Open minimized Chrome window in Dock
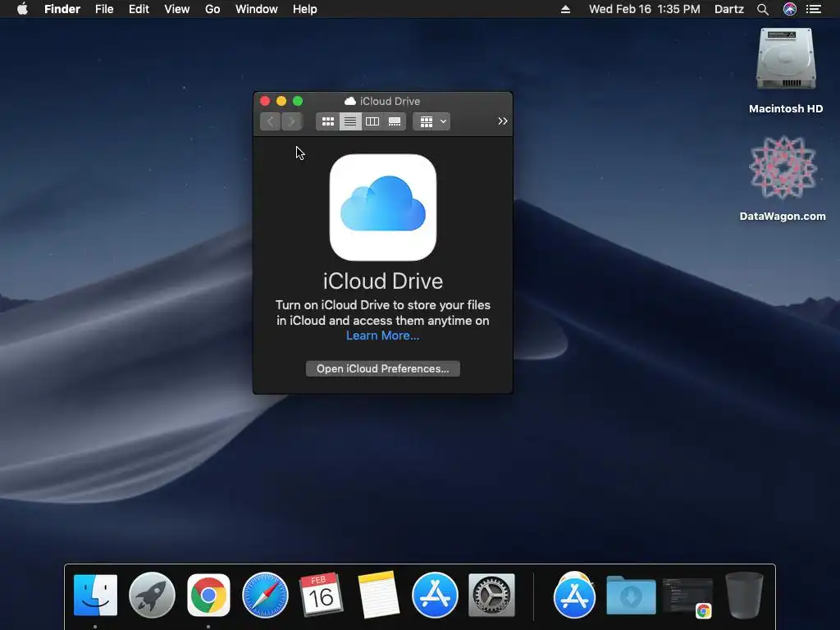 point(688,597)
